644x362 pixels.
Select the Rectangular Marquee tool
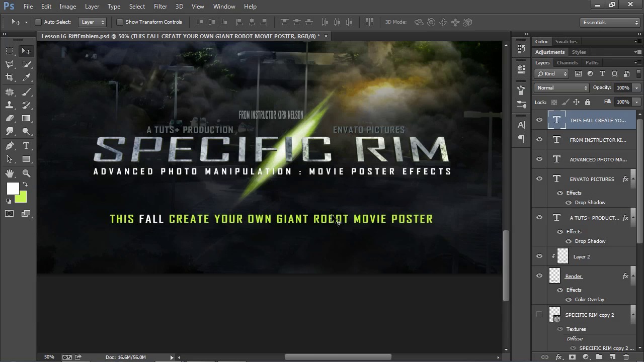click(10, 51)
